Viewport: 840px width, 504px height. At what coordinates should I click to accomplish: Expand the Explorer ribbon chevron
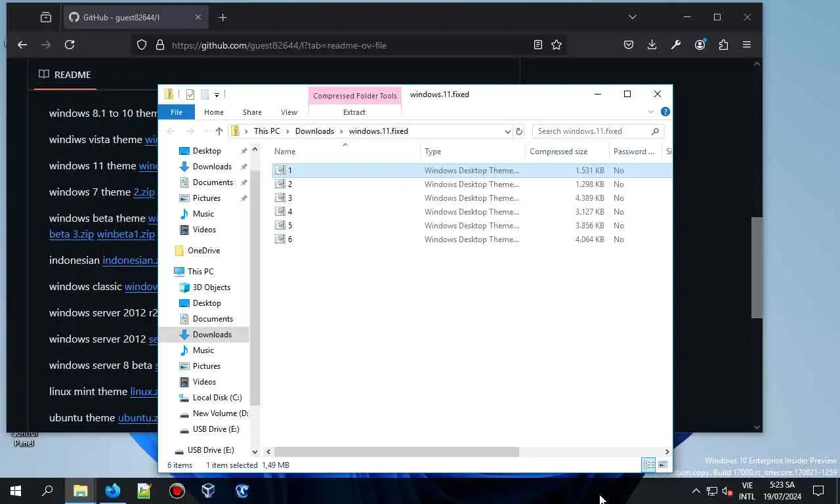(x=651, y=112)
